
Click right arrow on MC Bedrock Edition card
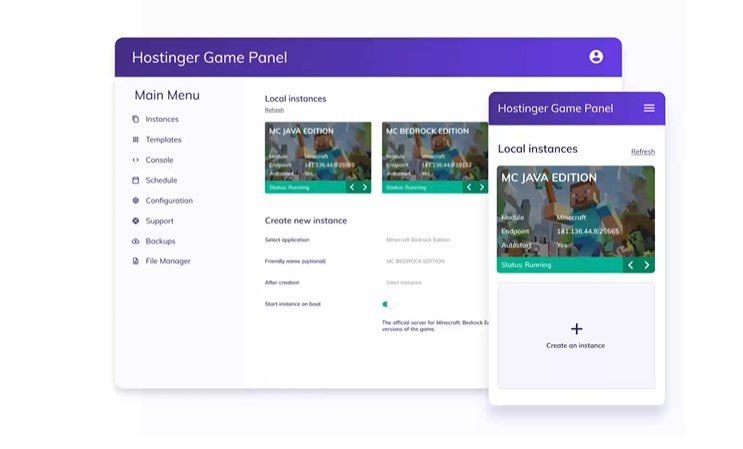(x=481, y=187)
